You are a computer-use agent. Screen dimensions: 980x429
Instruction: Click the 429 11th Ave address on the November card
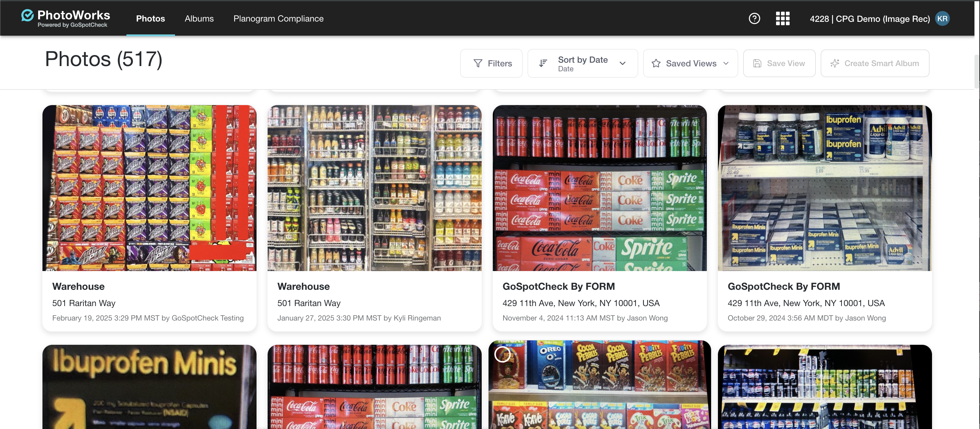click(581, 303)
